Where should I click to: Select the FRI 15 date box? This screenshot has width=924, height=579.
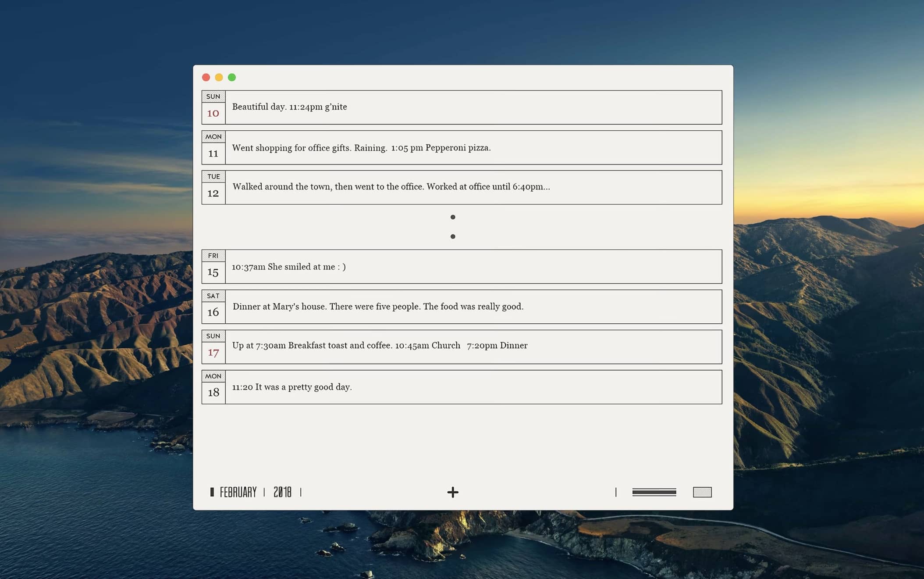click(213, 267)
